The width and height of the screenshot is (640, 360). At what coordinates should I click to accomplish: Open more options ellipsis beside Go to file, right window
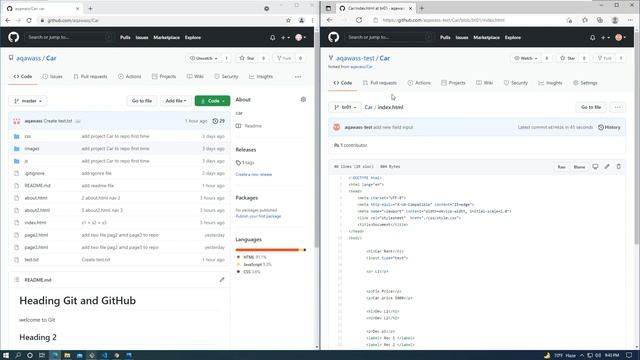click(618, 107)
